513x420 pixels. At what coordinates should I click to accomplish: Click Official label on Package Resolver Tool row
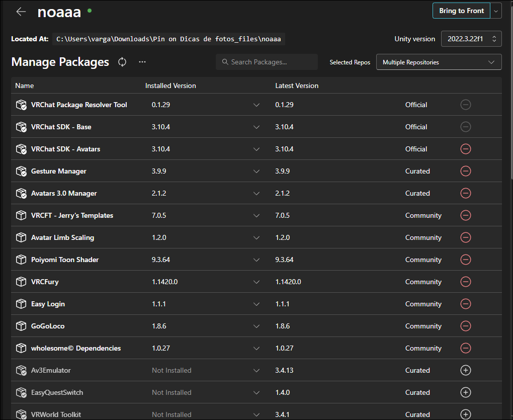point(416,105)
